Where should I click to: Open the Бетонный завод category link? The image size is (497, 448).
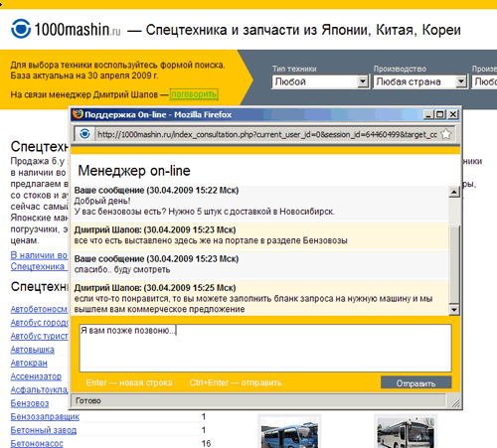(x=44, y=430)
